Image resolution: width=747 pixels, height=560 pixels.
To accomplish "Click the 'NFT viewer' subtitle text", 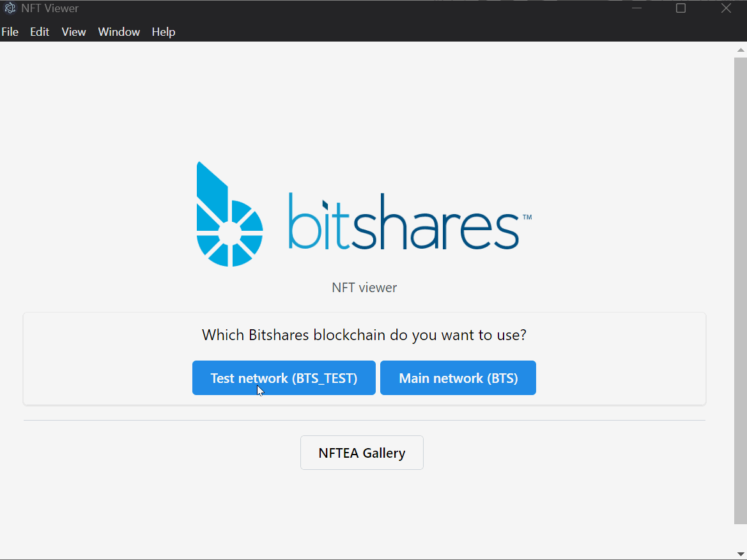I will click(364, 288).
